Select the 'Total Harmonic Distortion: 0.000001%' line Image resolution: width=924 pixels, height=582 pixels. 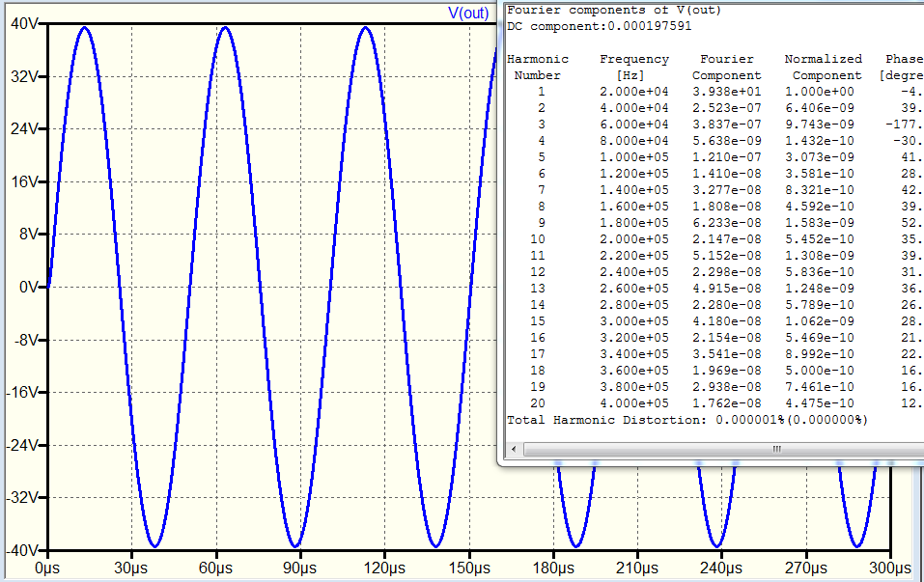[687, 420]
